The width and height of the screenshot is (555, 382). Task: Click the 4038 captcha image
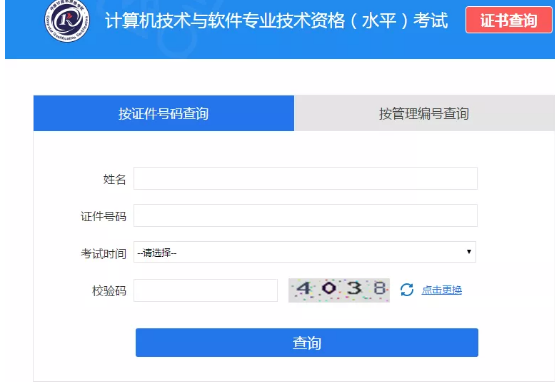tap(339, 290)
